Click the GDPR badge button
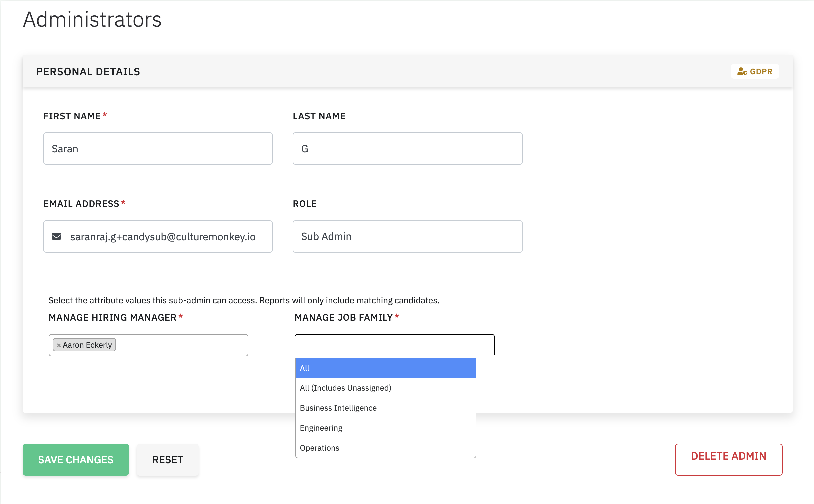Viewport: 814px width, 504px height. [754, 71]
